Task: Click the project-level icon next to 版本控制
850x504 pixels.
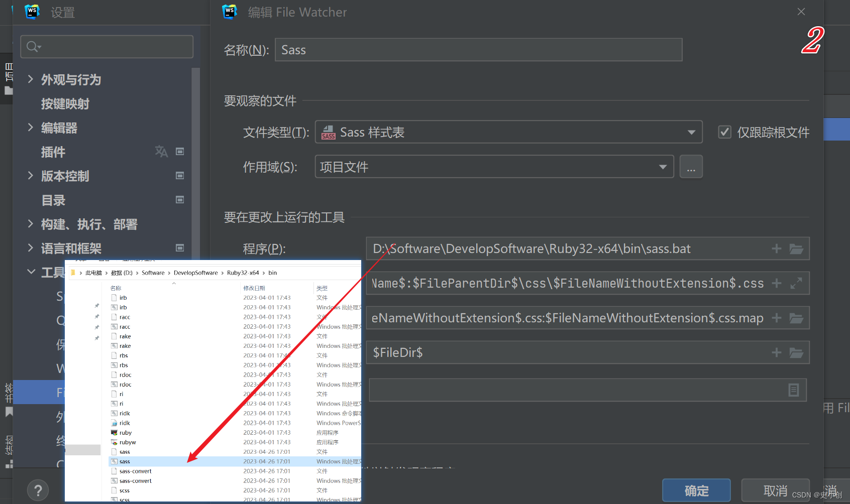Action: click(x=180, y=175)
